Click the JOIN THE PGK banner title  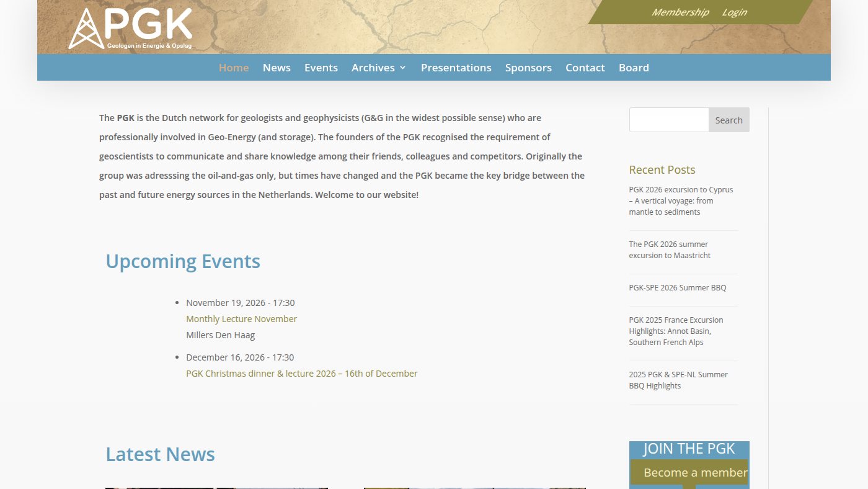pyautogui.click(x=689, y=449)
